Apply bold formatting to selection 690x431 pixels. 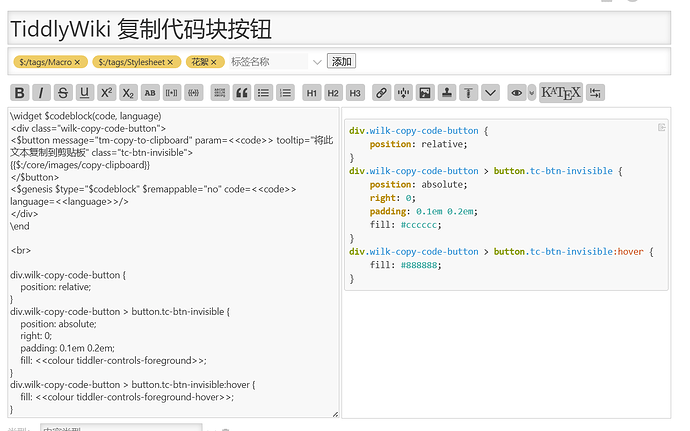[x=19, y=93]
